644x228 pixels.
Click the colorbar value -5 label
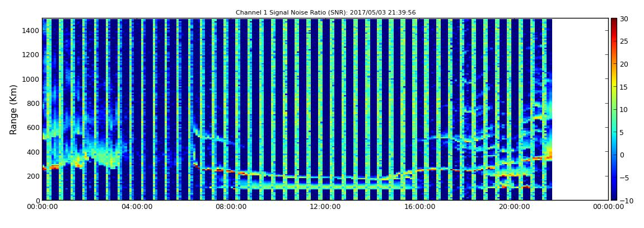pos(624,178)
